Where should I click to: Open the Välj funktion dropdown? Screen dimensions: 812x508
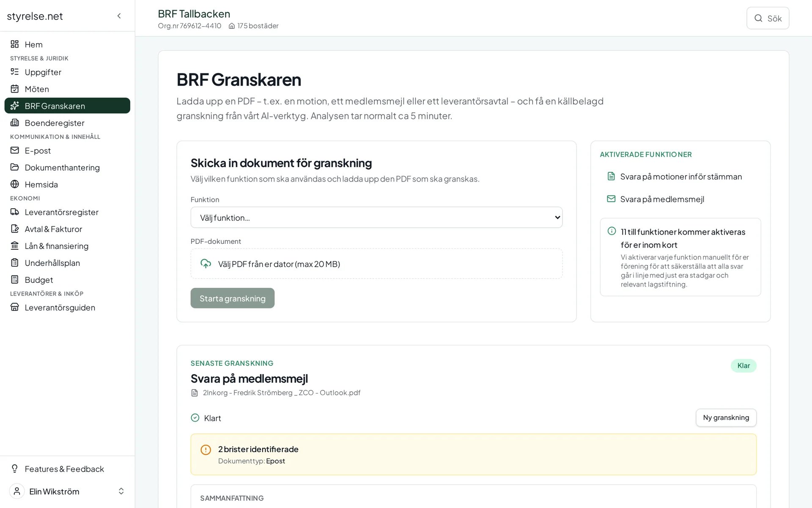click(x=376, y=217)
